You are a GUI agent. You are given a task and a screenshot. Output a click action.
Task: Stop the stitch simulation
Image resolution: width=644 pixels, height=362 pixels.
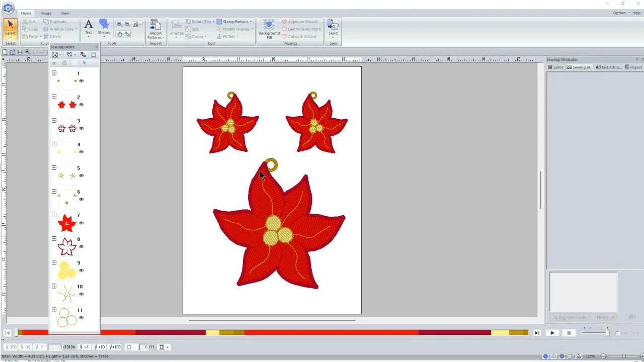click(x=569, y=333)
